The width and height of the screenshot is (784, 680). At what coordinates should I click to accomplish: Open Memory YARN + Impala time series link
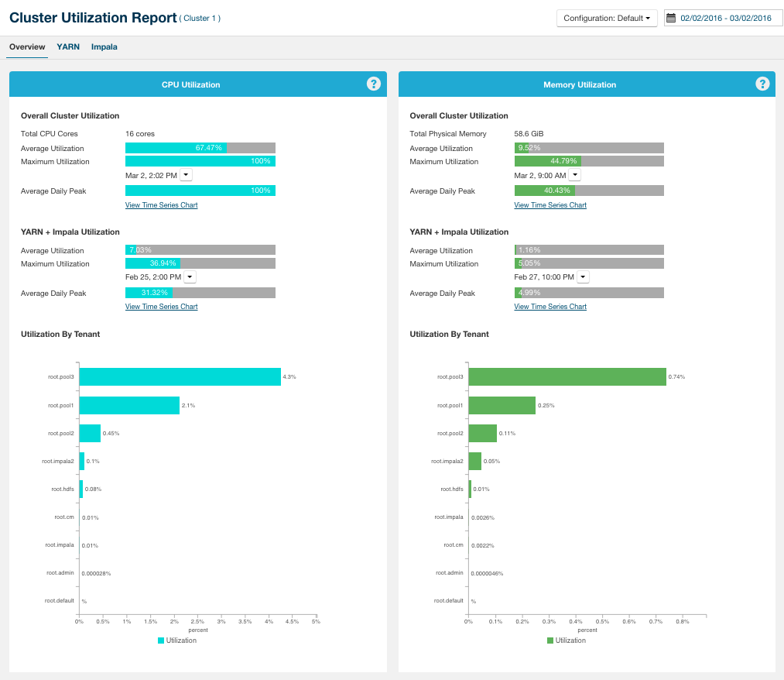(x=550, y=307)
